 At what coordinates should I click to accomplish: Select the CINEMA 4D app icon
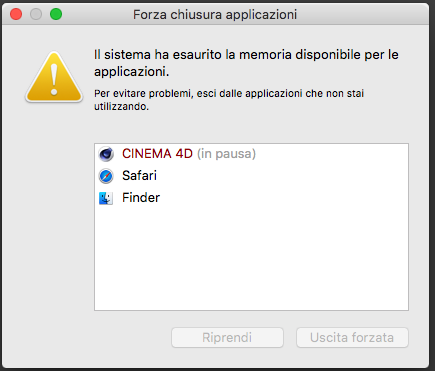(106, 154)
